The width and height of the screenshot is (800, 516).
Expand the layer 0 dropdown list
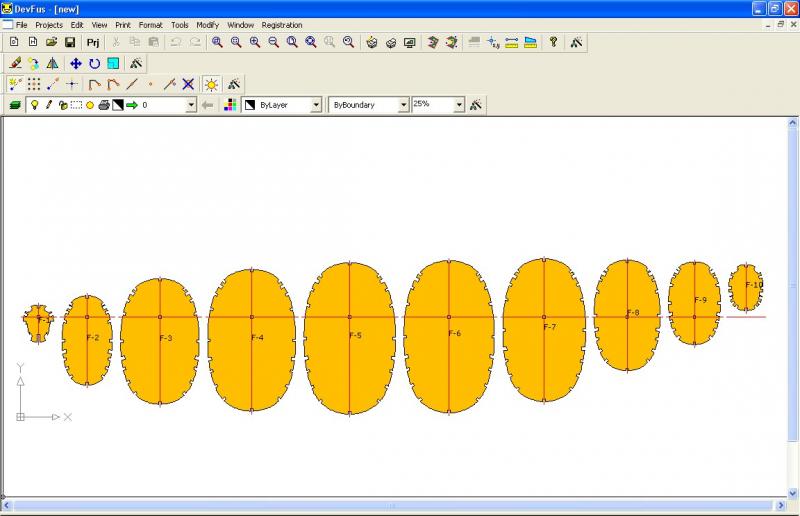pos(190,105)
